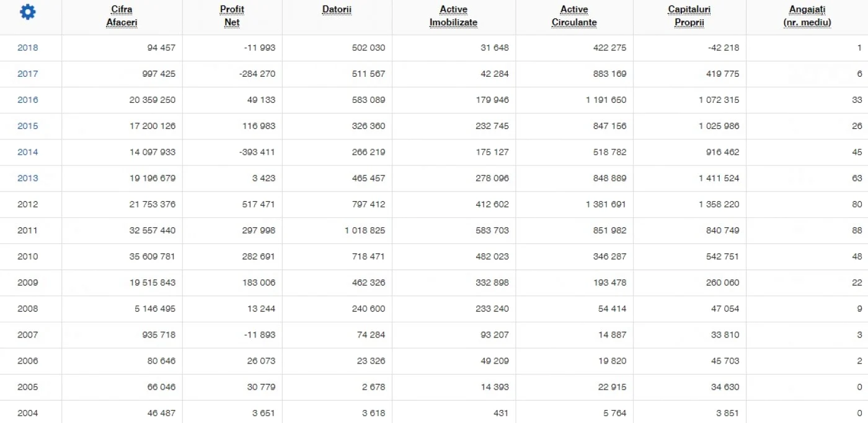
Task: Open the 2014 year link
Action: point(27,152)
